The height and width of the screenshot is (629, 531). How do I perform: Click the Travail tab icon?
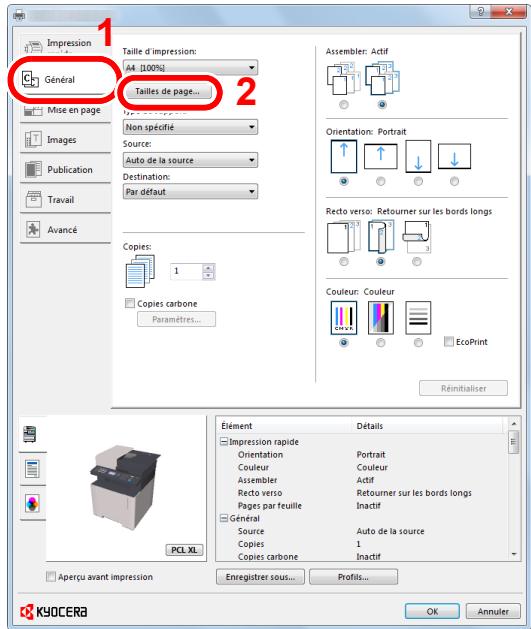point(33,199)
